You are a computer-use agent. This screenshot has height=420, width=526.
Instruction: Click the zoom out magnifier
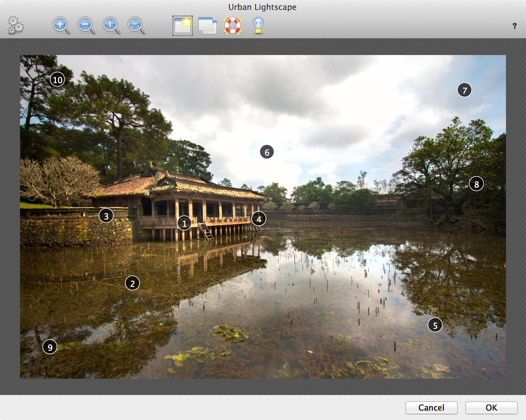tap(86, 25)
